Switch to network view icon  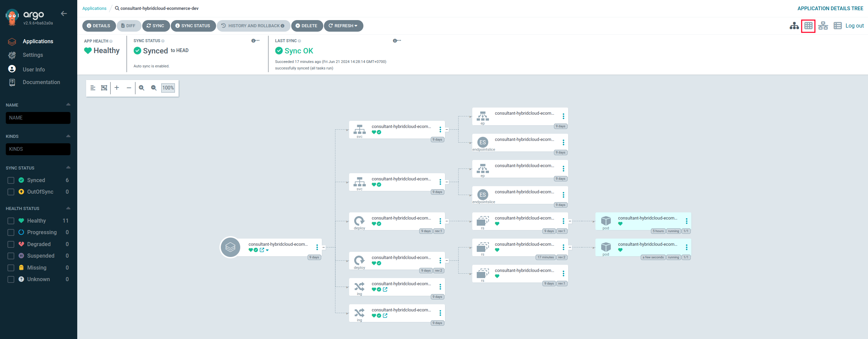coord(823,26)
